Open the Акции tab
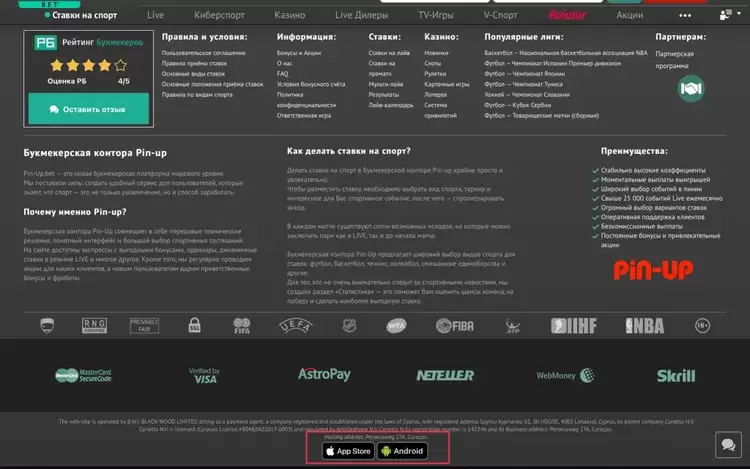The height and width of the screenshot is (469, 750). tap(629, 15)
